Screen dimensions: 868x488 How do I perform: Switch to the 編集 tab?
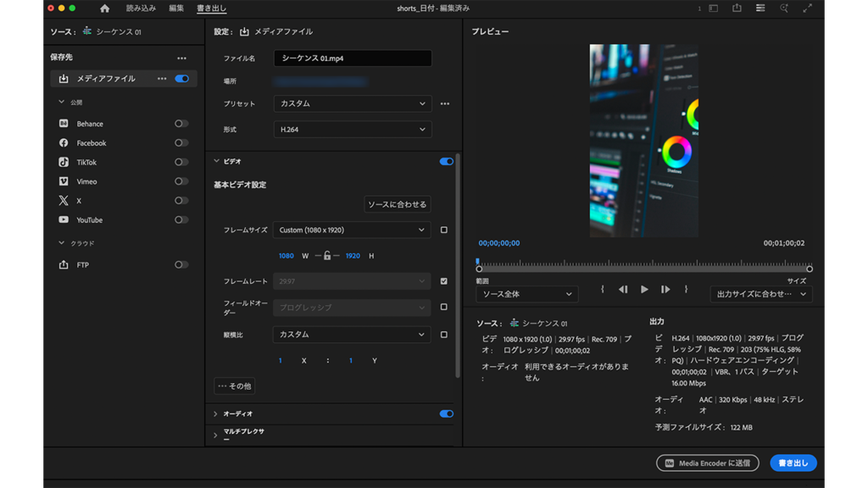click(176, 8)
